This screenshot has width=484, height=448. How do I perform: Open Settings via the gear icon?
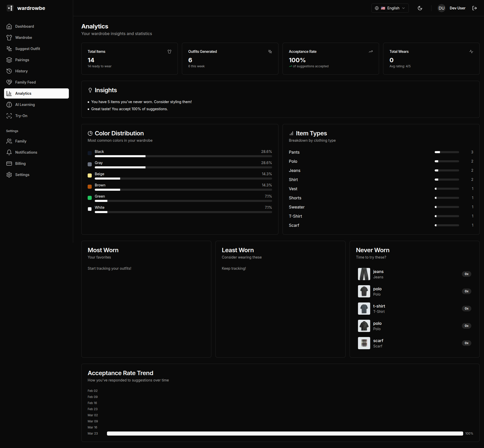9,174
